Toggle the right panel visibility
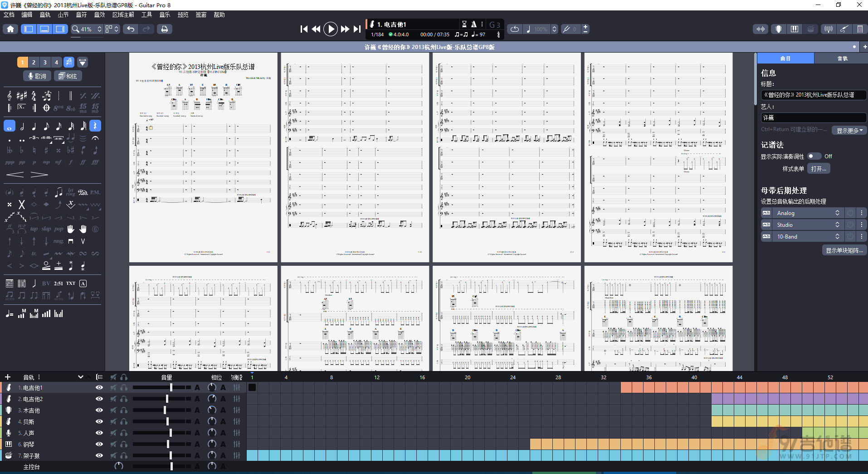Screen dimensions: 868x474 pos(60,29)
